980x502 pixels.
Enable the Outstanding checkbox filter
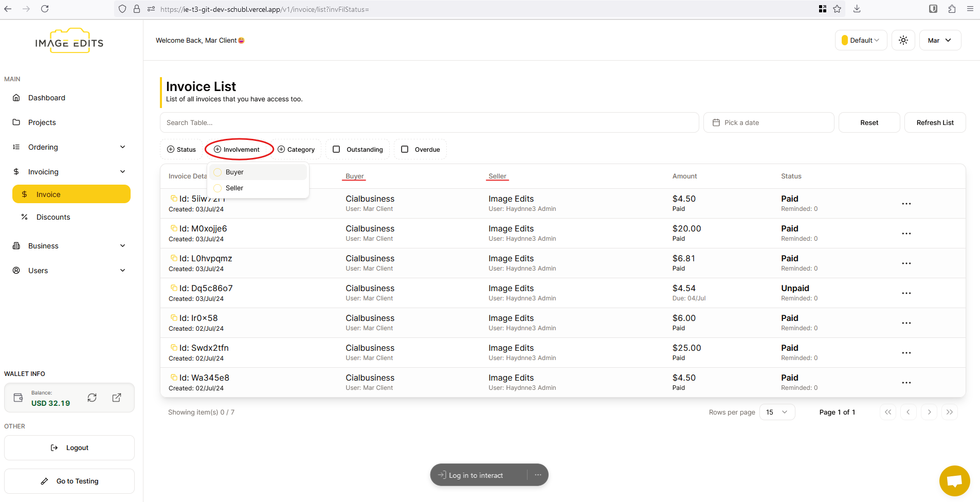click(337, 149)
